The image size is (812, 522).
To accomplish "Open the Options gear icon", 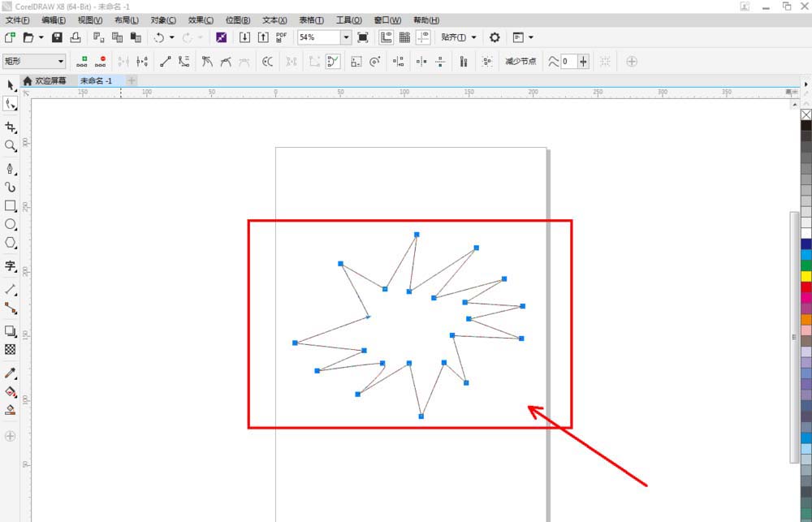I will (x=495, y=37).
